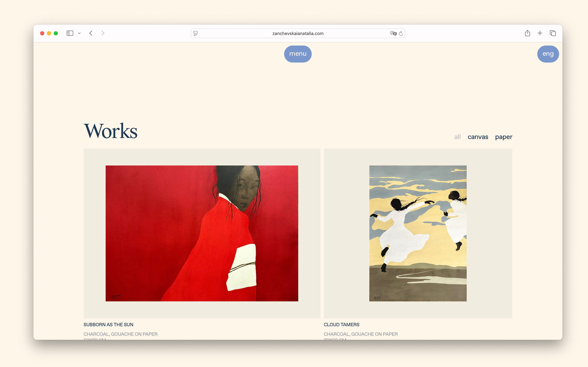This screenshot has height=367, width=588.
Task: Filter works by paper
Action: point(503,137)
